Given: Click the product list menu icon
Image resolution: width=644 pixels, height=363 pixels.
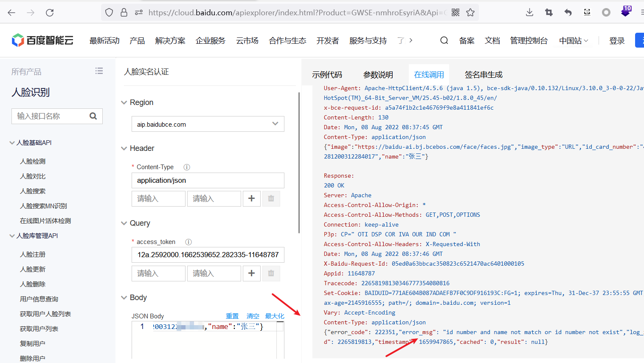Looking at the screenshot, I should tap(99, 71).
